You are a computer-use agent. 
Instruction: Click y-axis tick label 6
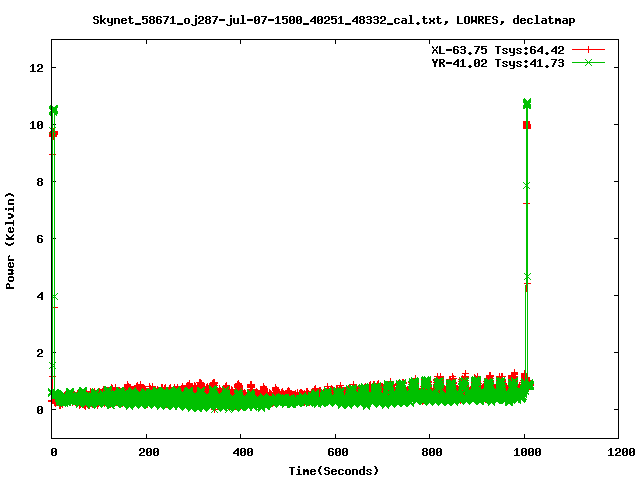[x=40, y=239]
